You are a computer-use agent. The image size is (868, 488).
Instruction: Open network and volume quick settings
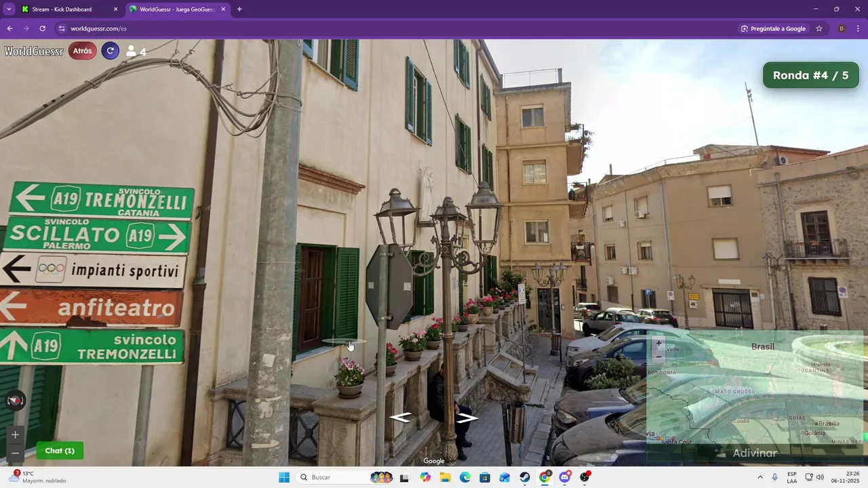click(x=814, y=477)
